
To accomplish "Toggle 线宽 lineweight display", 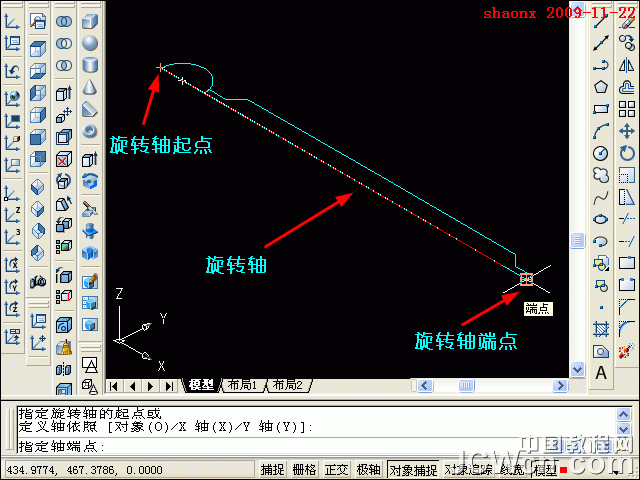I will click(512, 469).
